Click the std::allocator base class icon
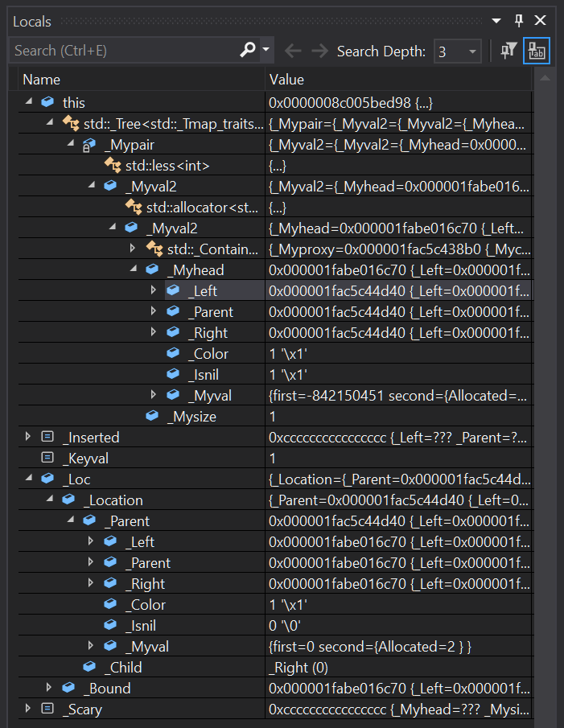The height and width of the screenshot is (728, 564). coord(134,207)
